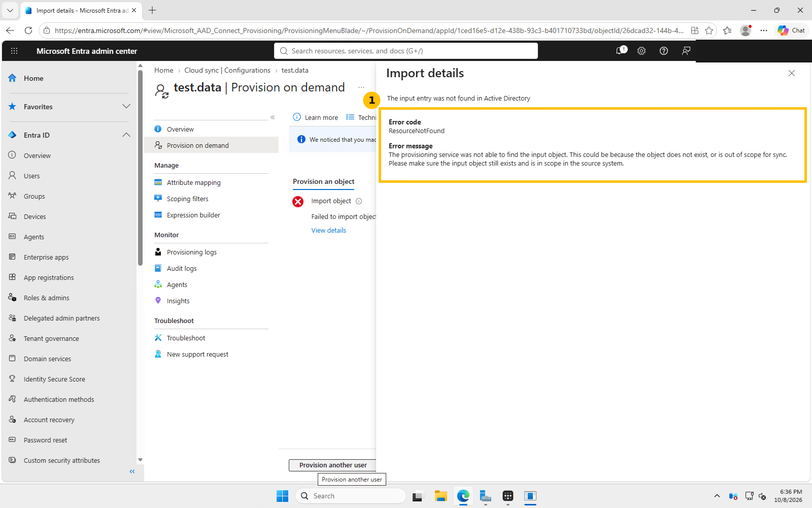Screen dimensions: 812x508
Task: Close the Import details panel
Action: point(792,73)
